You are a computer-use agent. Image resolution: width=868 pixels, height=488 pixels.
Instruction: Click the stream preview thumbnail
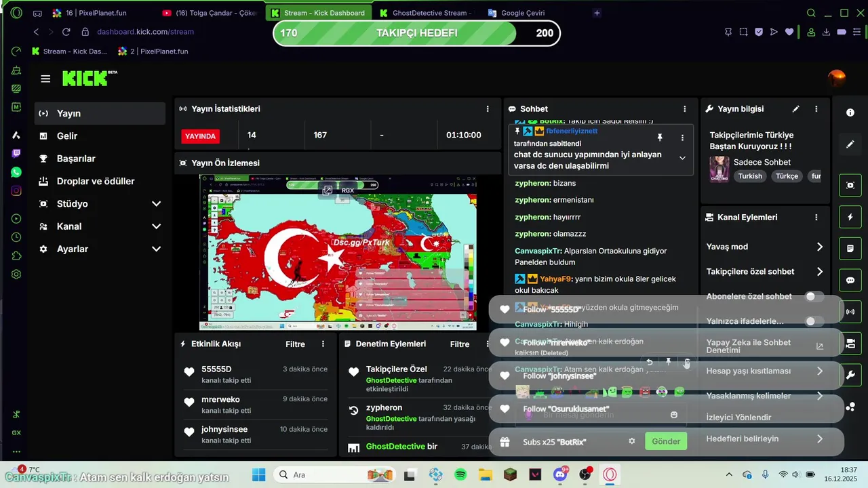(x=338, y=253)
